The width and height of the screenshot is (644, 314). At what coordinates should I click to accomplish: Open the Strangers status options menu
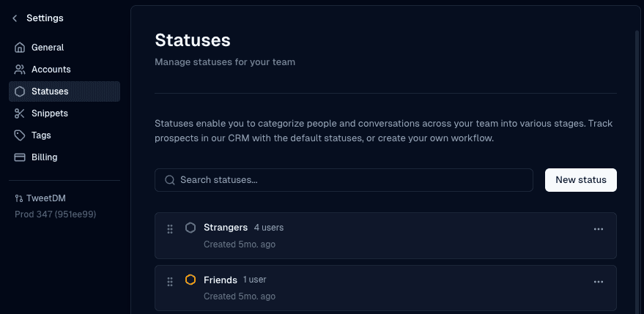click(599, 229)
